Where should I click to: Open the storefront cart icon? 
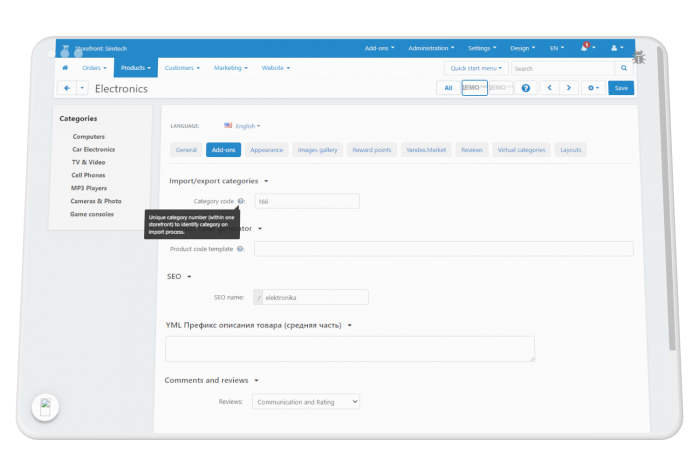pyautogui.click(x=66, y=48)
